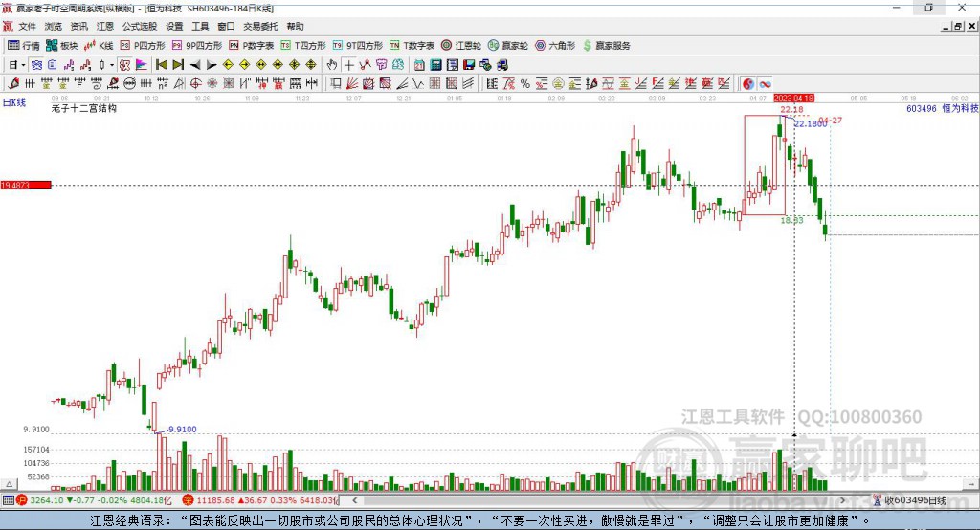
Task: Select the zigzag V line tool
Action: tap(419, 84)
